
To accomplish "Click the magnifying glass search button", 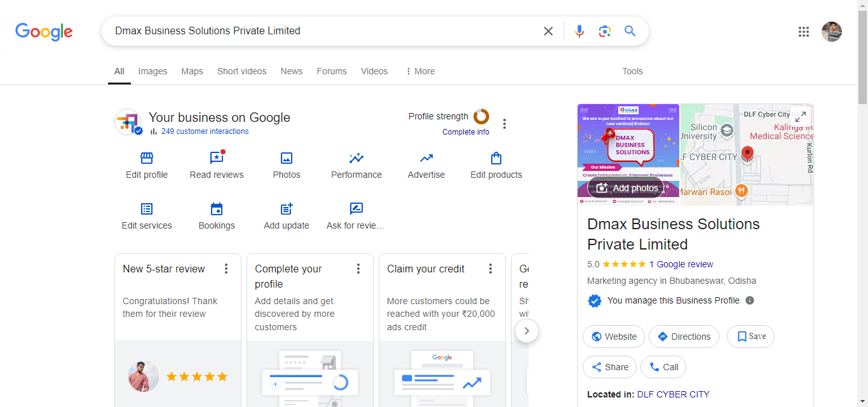I will (630, 31).
